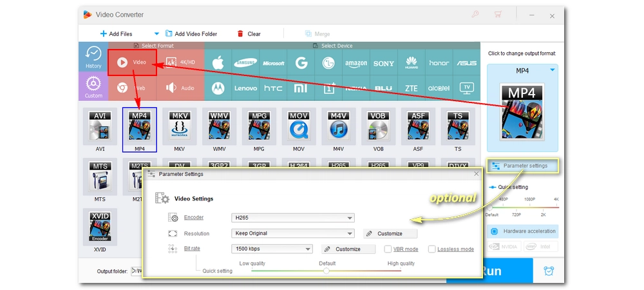Select the M4V format icon

pyautogui.click(x=339, y=126)
